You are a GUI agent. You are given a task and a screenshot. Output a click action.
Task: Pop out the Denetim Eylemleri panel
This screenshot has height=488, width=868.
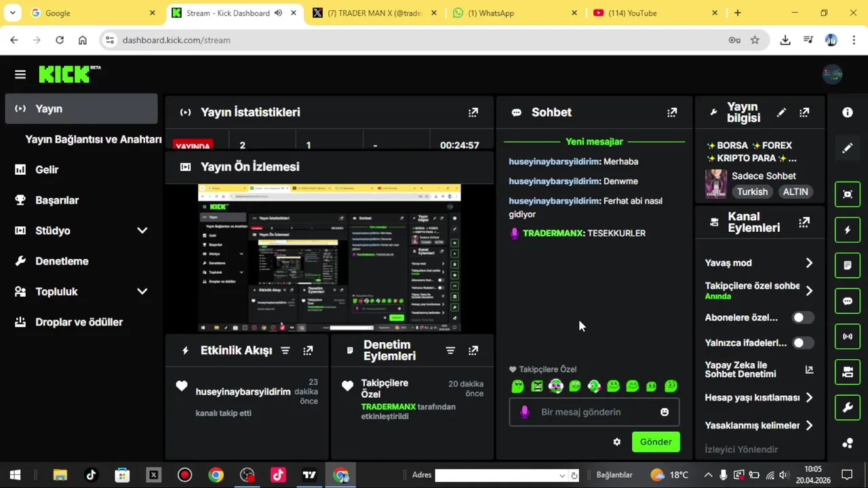473,350
